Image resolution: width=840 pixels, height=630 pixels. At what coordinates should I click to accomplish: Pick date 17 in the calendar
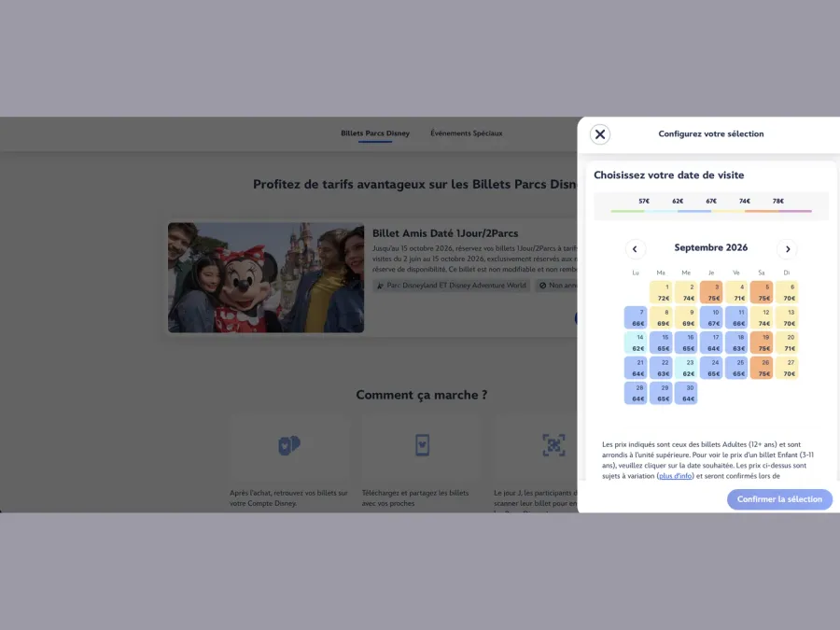click(711, 343)
